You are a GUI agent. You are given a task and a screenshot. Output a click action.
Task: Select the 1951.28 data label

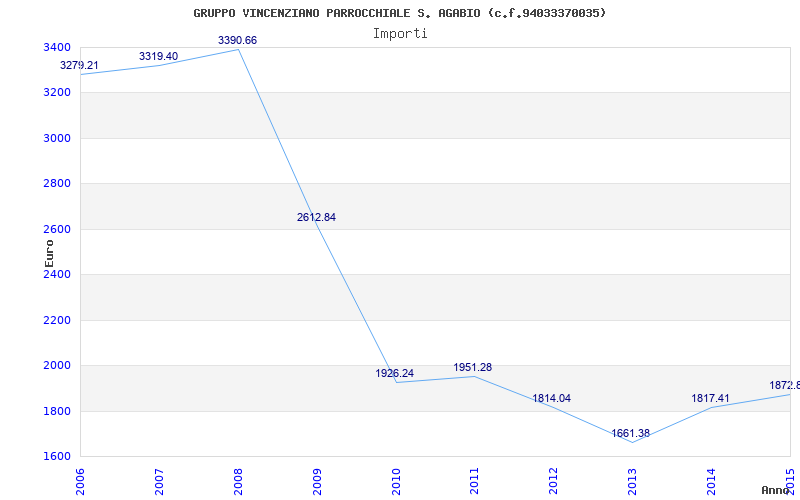[x=472, y=367]
